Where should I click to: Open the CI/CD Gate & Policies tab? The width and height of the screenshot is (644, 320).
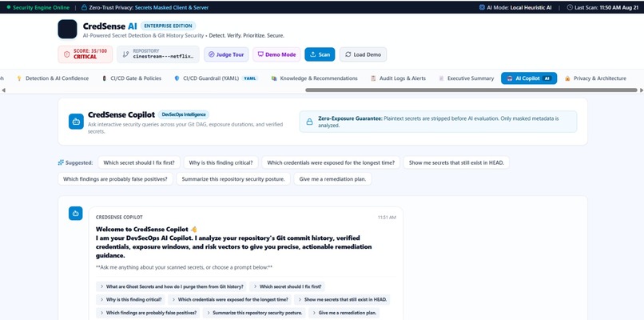point(132,78)
